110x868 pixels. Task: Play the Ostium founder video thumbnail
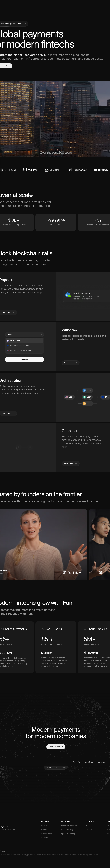click(44, 544)
